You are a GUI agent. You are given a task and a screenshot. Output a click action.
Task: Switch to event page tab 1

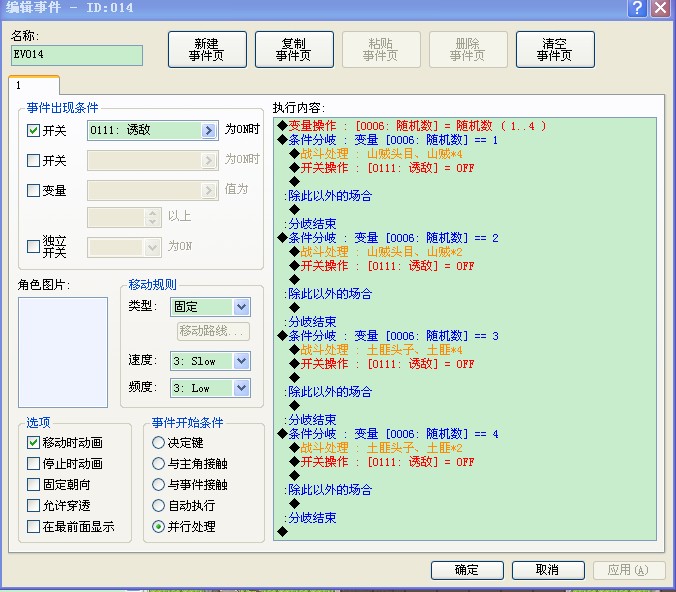click(34, 85)
